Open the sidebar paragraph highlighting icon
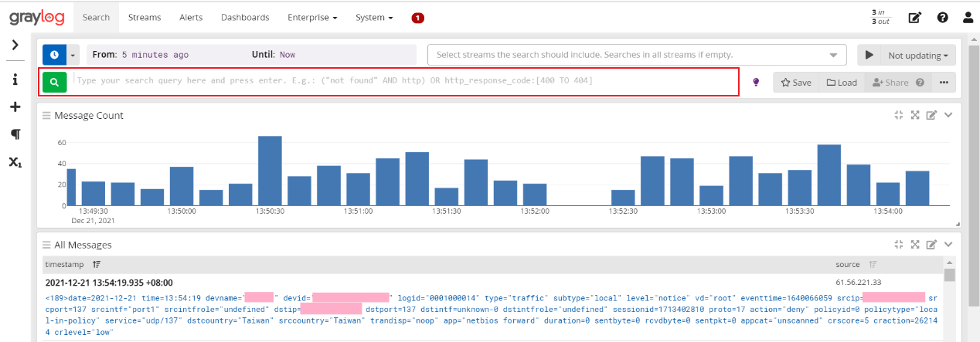Screen dimensions: 980x342 [x=15, y=134]
